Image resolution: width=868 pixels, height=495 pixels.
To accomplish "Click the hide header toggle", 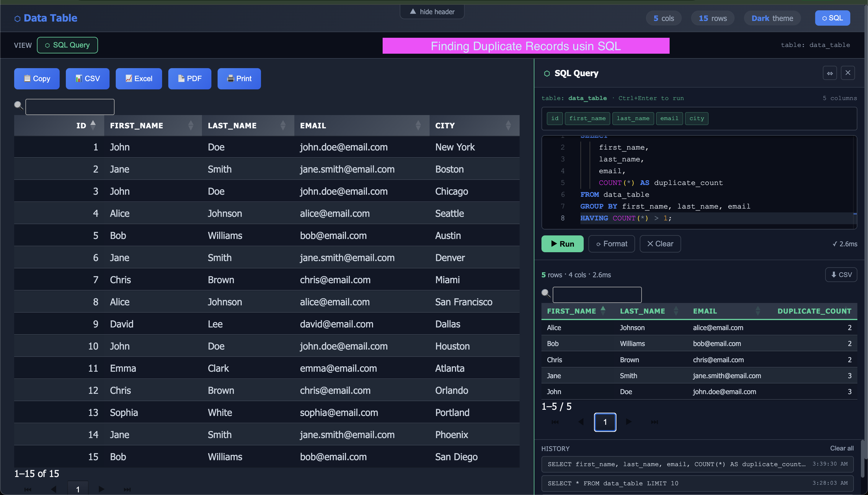I will pos(432,12).
